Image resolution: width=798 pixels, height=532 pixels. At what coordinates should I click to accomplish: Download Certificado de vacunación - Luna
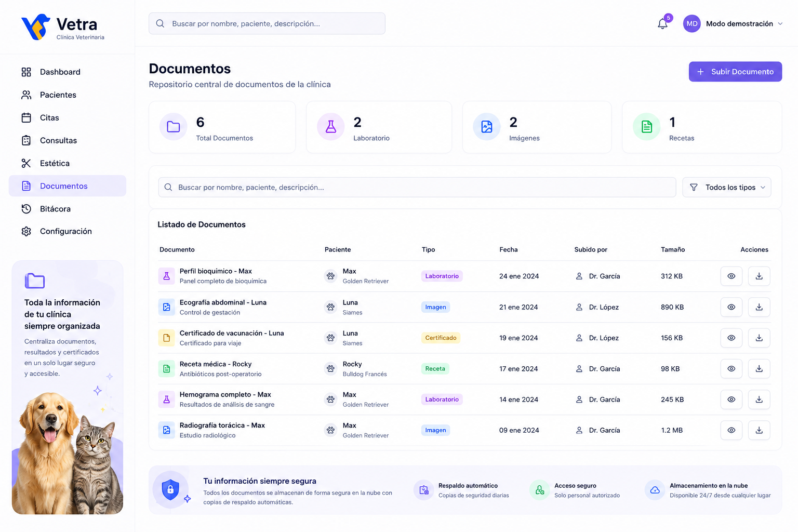[x=759, y=338]
